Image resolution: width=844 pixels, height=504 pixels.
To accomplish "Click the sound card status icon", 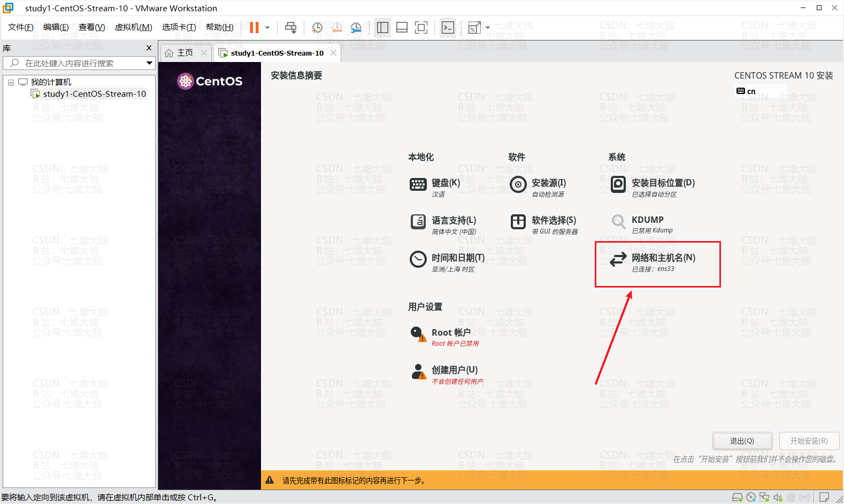I will click(778, 498).
